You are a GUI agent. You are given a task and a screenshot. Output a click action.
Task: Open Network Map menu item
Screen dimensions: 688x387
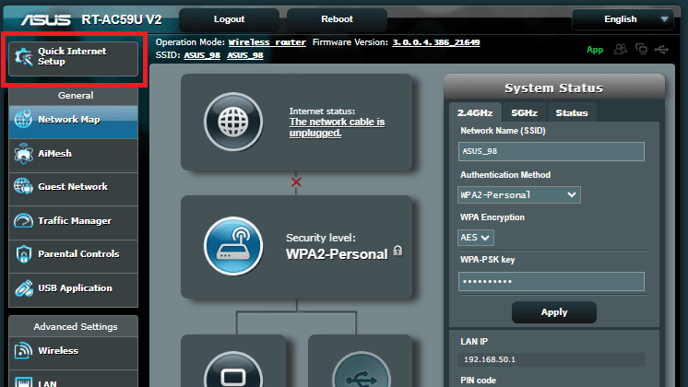[73, 122]
